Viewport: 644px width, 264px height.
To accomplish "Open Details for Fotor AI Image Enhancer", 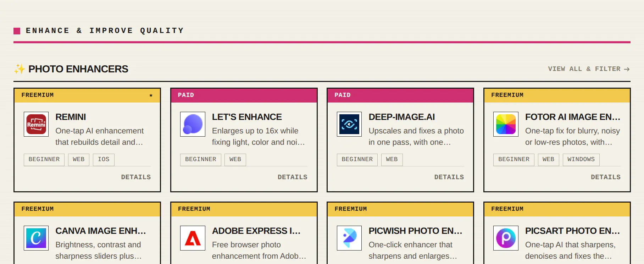I will tap(606, 177).
